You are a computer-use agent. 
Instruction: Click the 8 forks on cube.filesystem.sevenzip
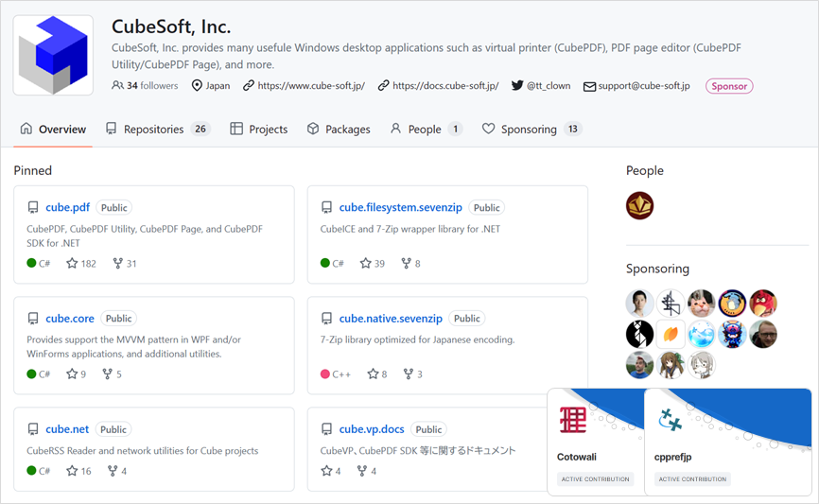(410, 263)
